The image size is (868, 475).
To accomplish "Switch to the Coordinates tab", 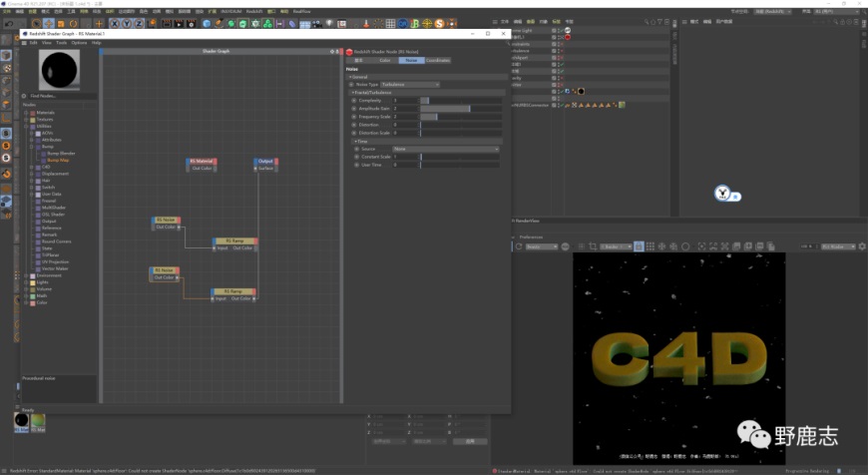I will (x=438, y=60).
